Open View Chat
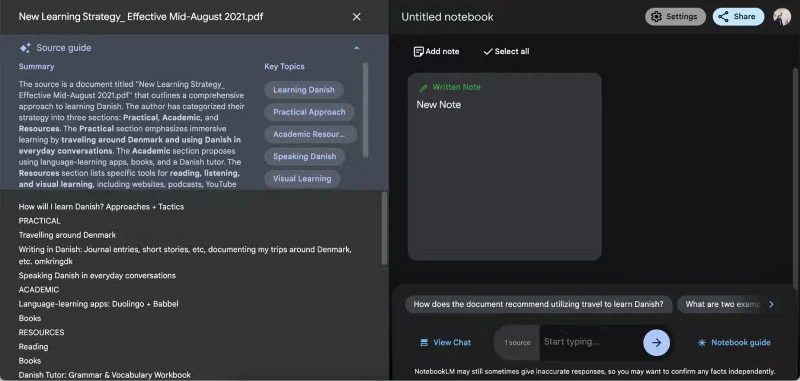Screen dimensions: 800x381 445,343
